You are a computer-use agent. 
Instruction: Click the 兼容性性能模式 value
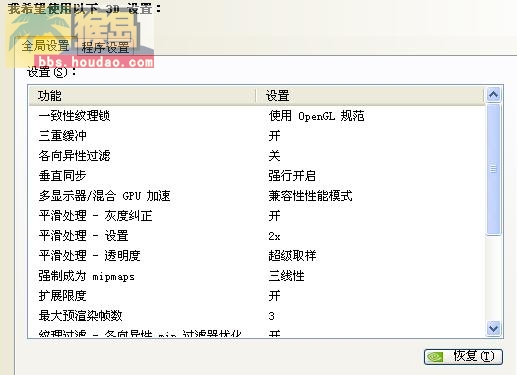click(310, 196)
